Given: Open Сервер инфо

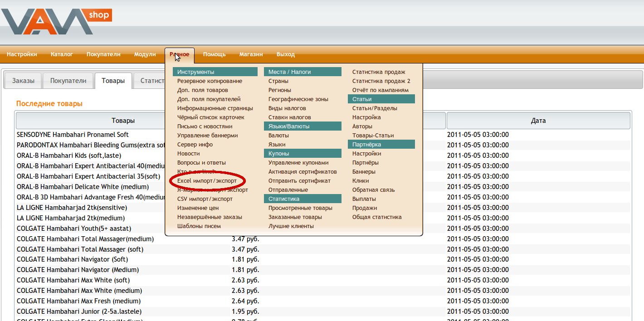Looking at the screenshot, I should coord(195,145).
